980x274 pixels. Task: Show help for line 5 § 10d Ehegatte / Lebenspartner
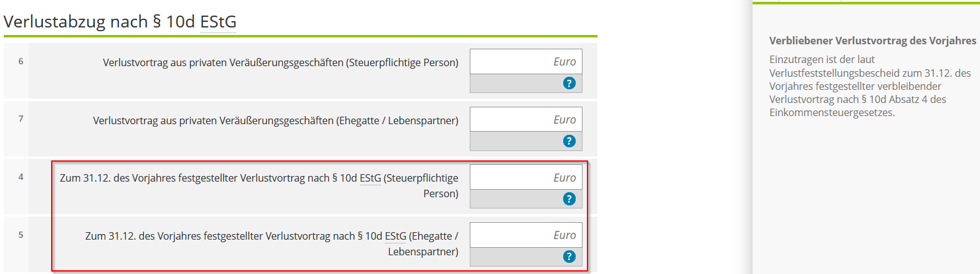coord(569,257)
